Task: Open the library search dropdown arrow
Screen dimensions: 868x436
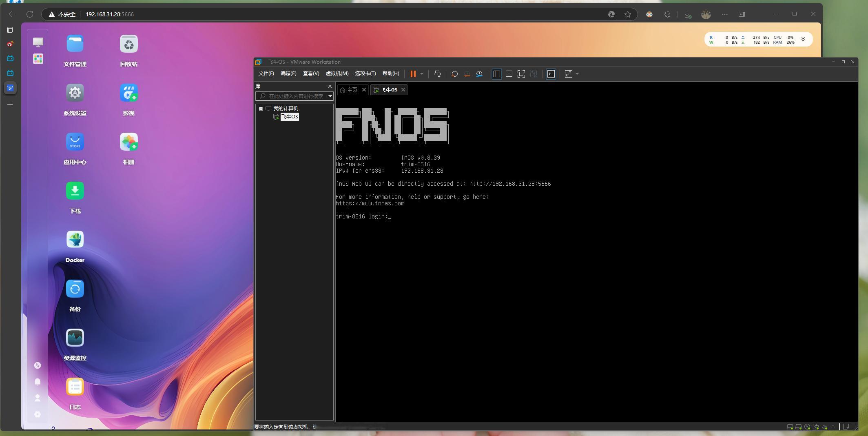Action: [x=330, y=96]
